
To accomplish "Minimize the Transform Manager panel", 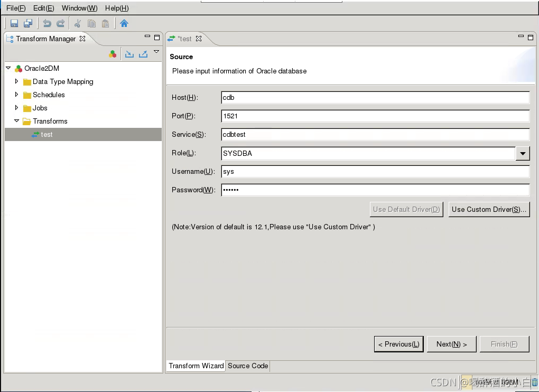I will coord(147,36).
